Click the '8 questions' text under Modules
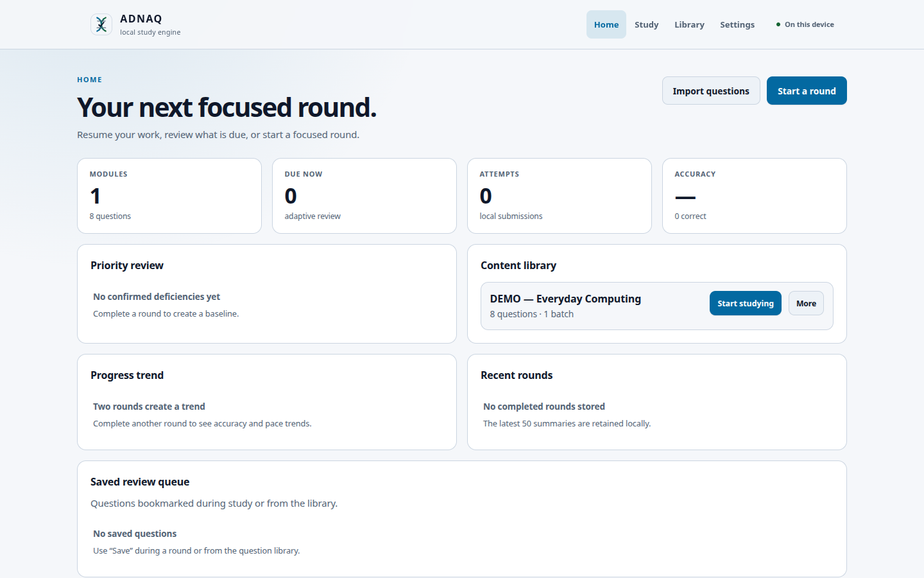Viewport: 924px width, 578px height. [110, 216]
